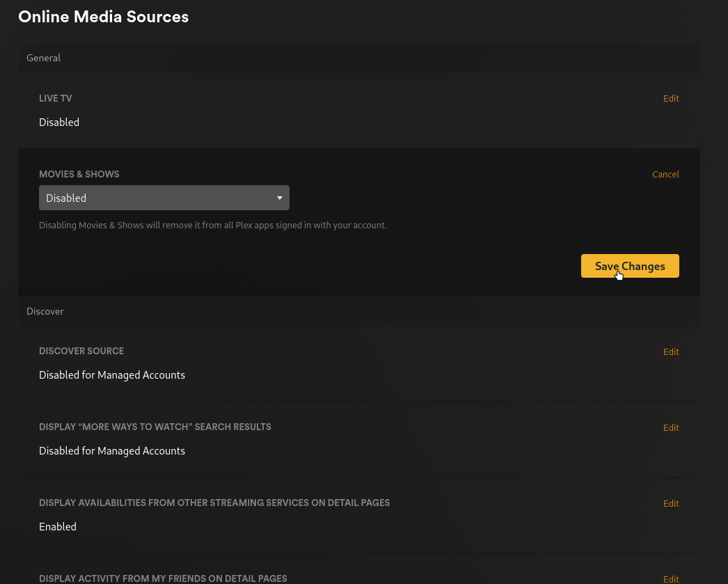Edit the LIVE TV setting

tap(670, 98)
